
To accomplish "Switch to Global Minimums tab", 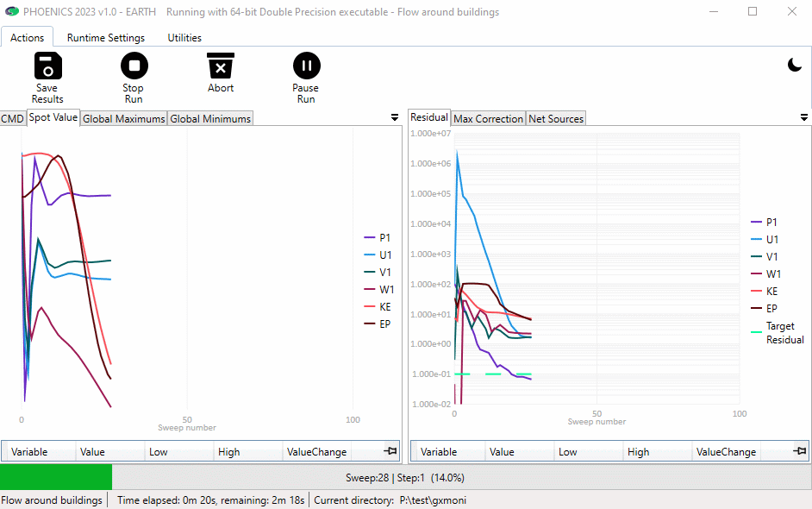I will 210,119.
